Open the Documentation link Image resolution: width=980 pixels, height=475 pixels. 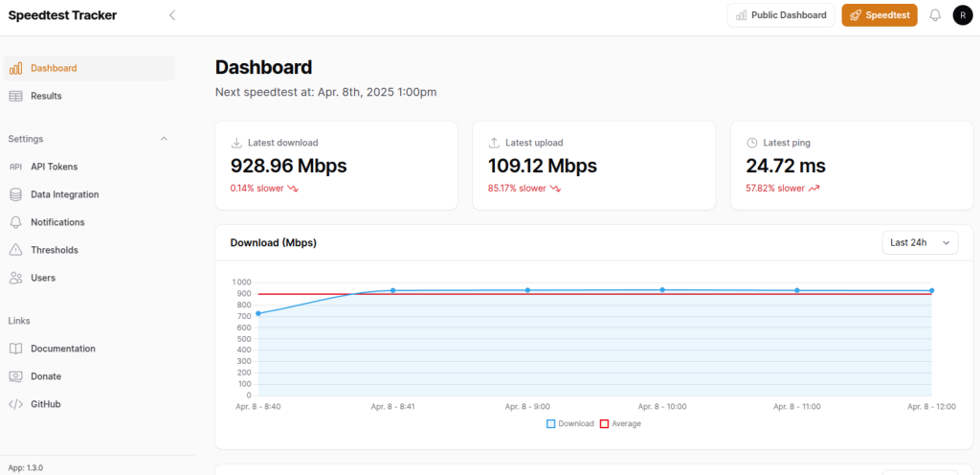coord(89,349)
